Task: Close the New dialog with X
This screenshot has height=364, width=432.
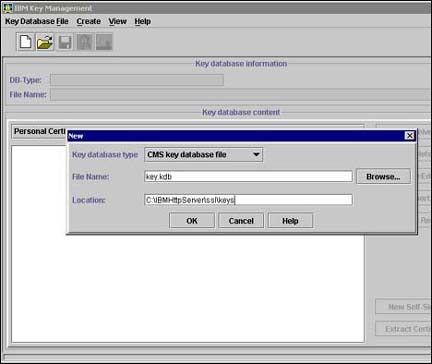Action: (409, 135)
